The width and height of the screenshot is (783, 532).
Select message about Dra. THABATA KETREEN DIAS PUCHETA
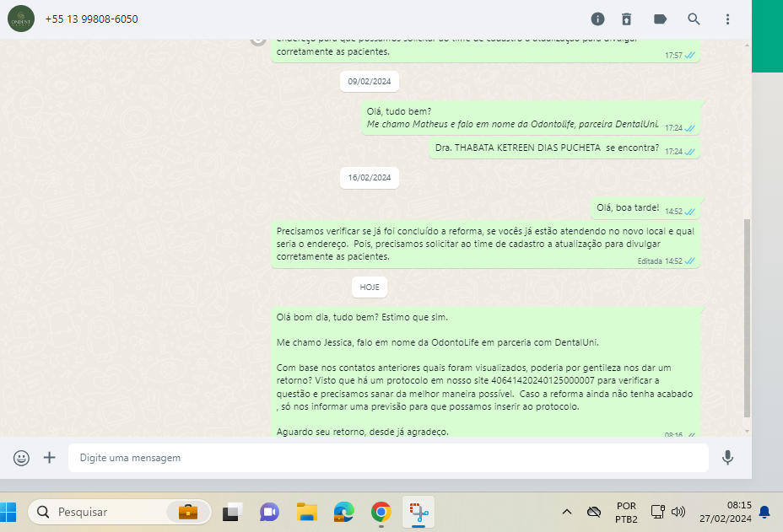click(564, 148)
